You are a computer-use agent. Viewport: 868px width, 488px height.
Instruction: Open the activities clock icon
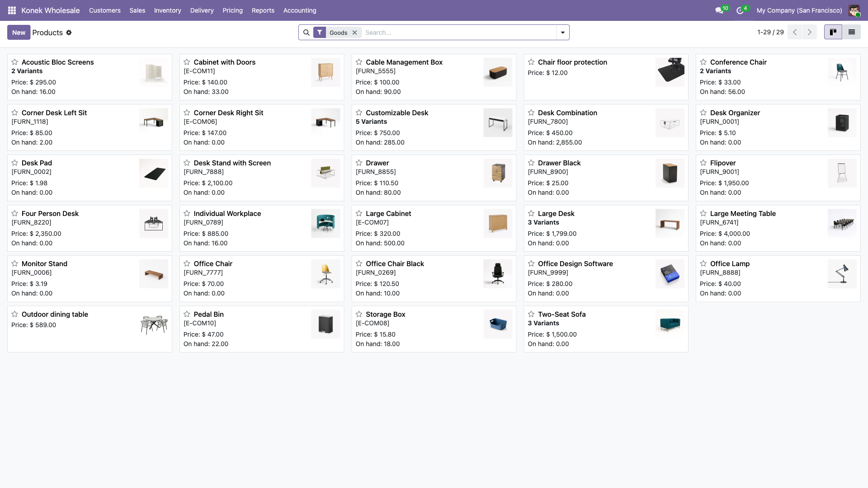point(740,10)
